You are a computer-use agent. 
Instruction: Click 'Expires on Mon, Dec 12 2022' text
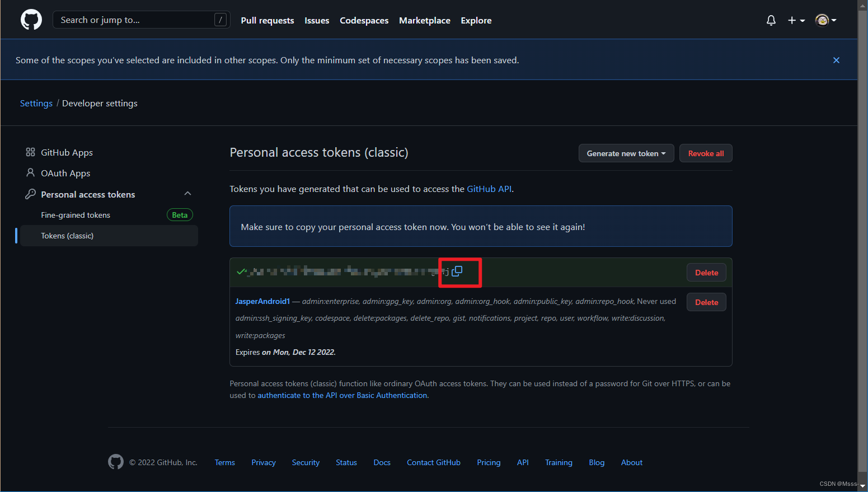coord(285,352)
